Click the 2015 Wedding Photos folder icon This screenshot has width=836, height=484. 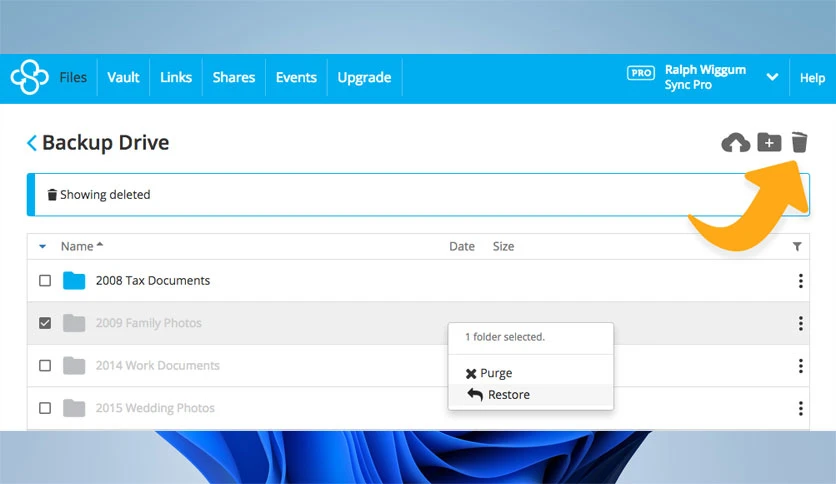pyautogui.click(x=74, y=408)
